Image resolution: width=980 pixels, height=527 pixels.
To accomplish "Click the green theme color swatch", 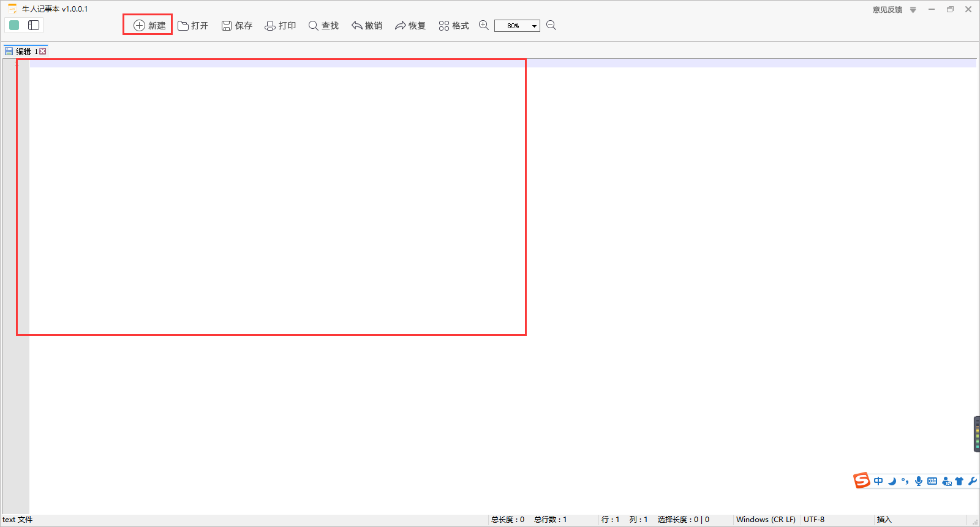I will 14,25.
